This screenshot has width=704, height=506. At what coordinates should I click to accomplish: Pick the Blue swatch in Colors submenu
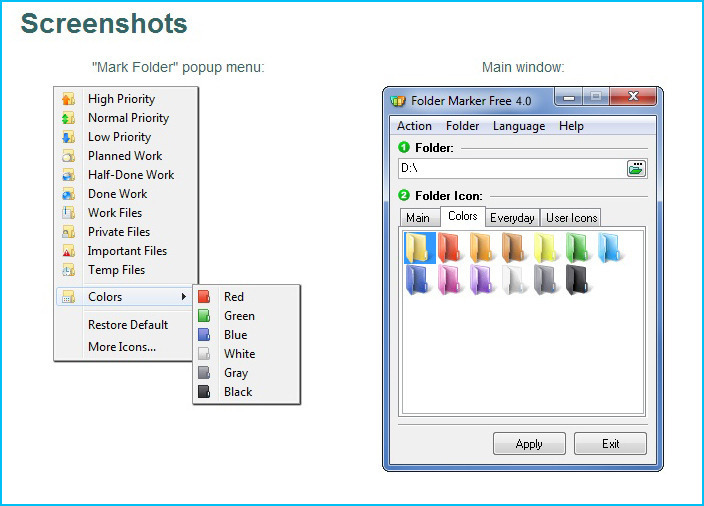(204, 334)
